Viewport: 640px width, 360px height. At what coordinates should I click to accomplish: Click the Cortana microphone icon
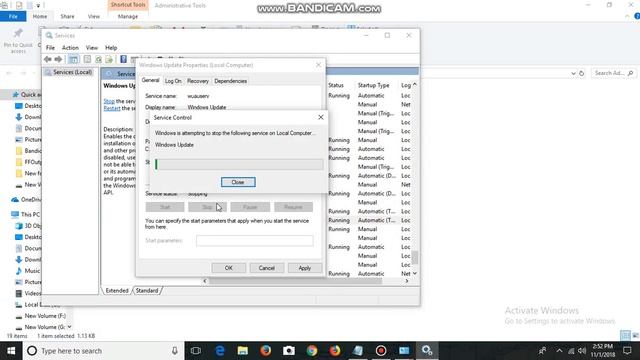pos(175,351)
